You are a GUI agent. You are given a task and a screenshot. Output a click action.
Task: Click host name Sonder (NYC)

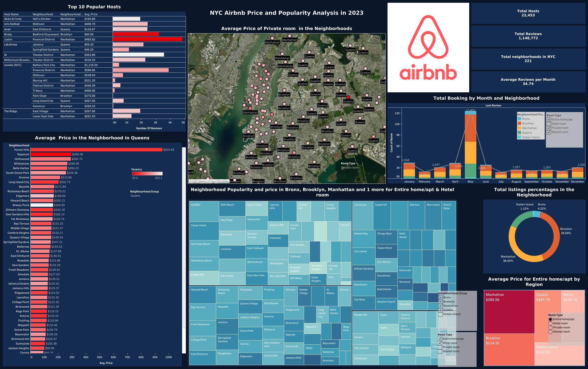point(13,65)
